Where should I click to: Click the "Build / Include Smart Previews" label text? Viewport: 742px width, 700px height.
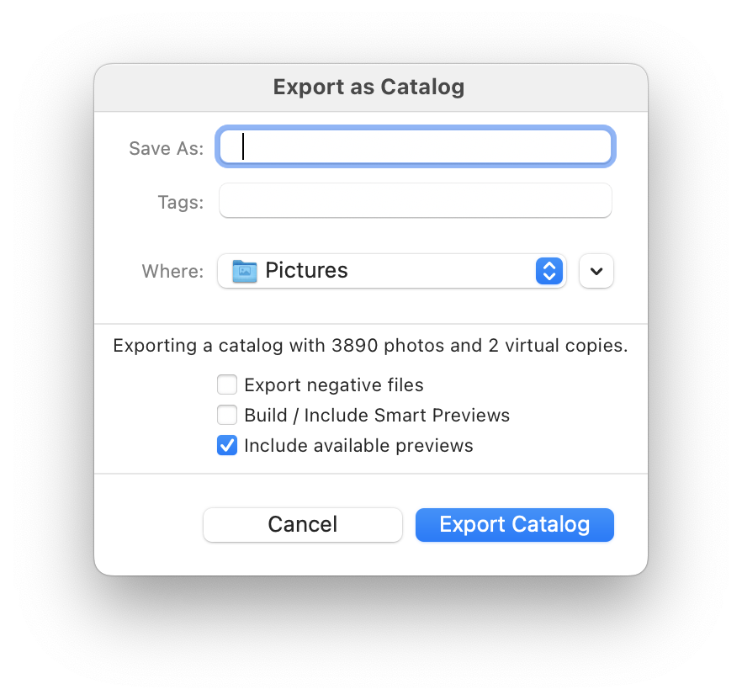[x=377, y=416]
